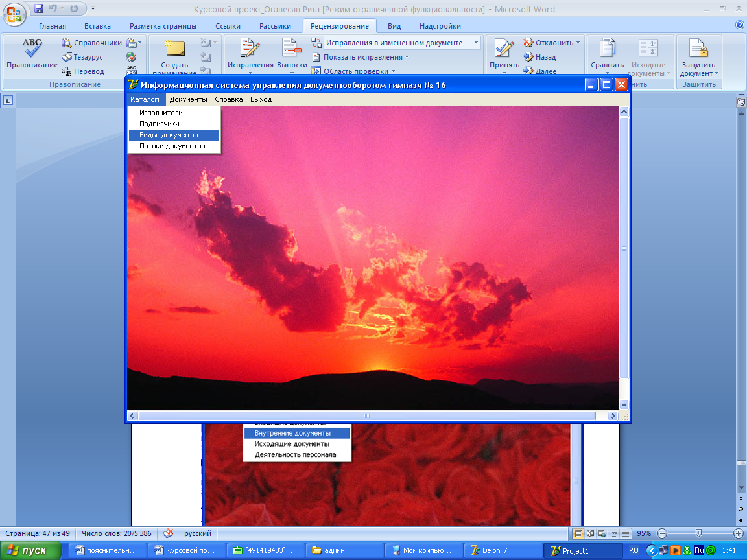This screenshot has height=560, width=747.
Task: Select Подписчики from Каталоги menu
Action: (x=174, y=124)
